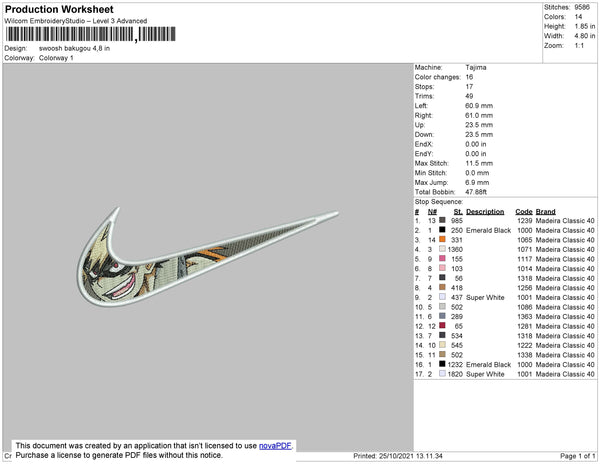Select stop row 16, Emerald Black, 1232 stitches
Screen dimensions: 600x464
click(x=505, y=365)
